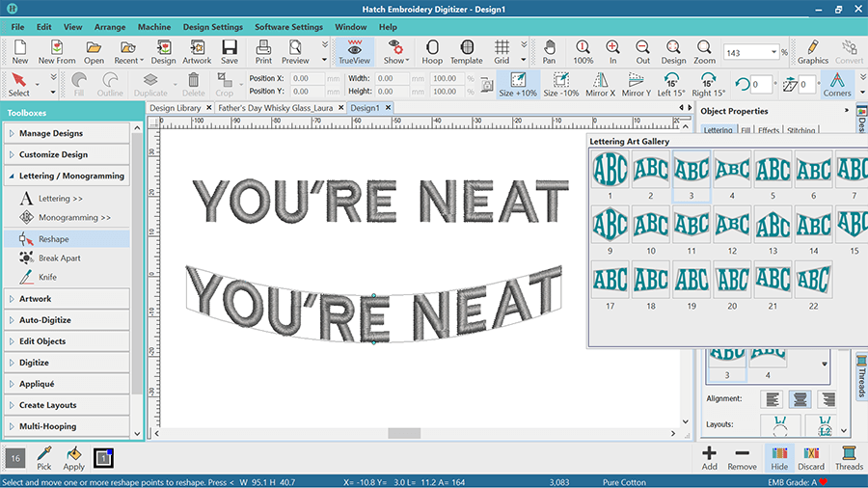Select center alignment option
868x488 pixels.
[799, 398]
